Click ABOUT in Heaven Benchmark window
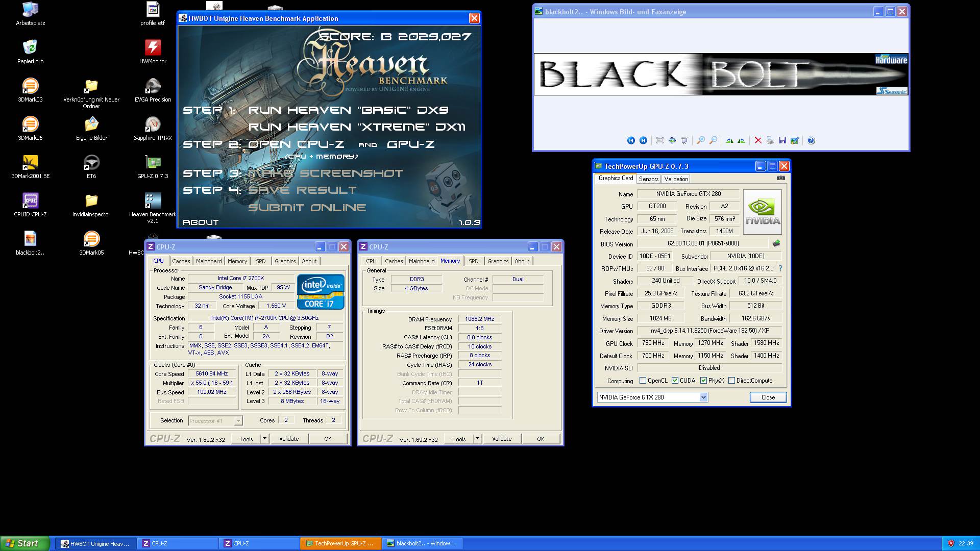 point(201,222)
